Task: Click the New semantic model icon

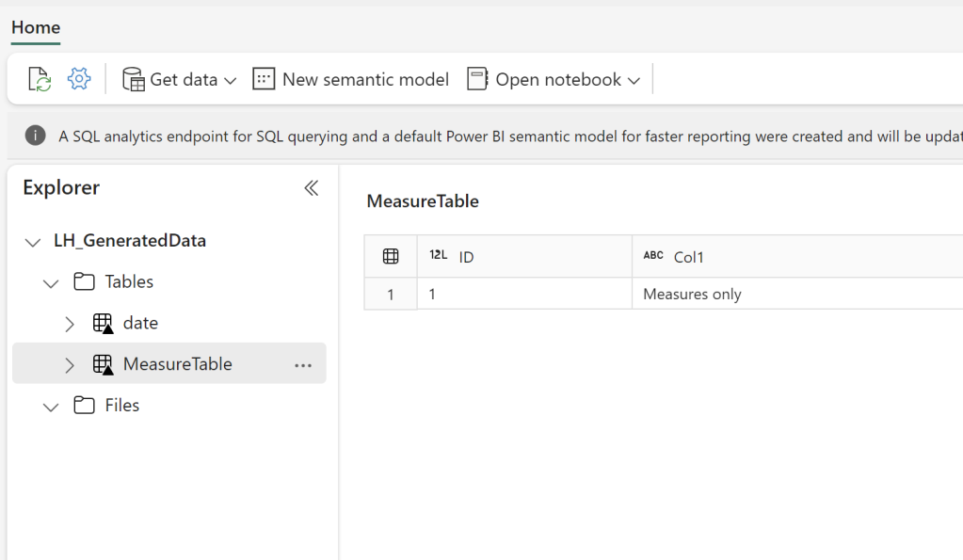Action: tap(265, 79)
